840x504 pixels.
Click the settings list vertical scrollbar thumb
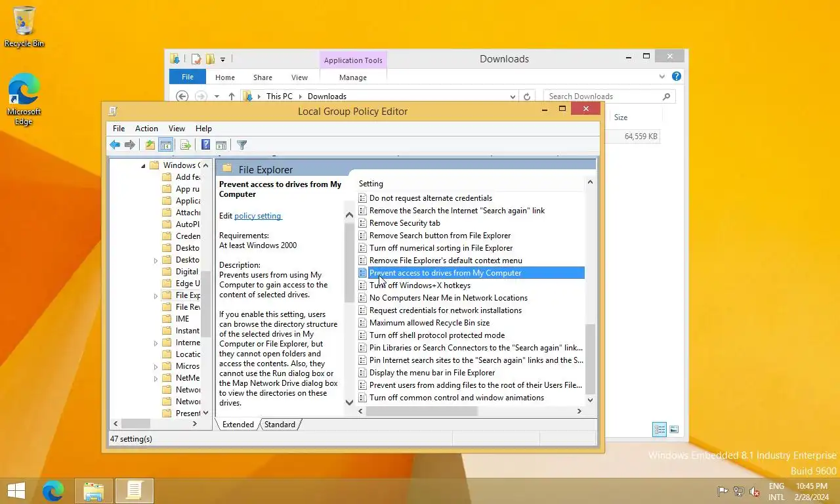[590, 358]
